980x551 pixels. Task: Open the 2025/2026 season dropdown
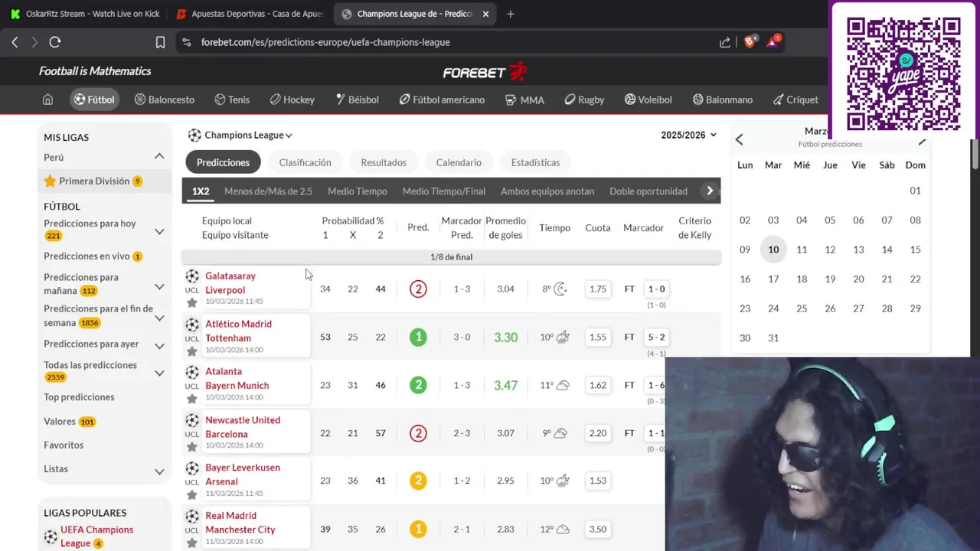point(689,135)
